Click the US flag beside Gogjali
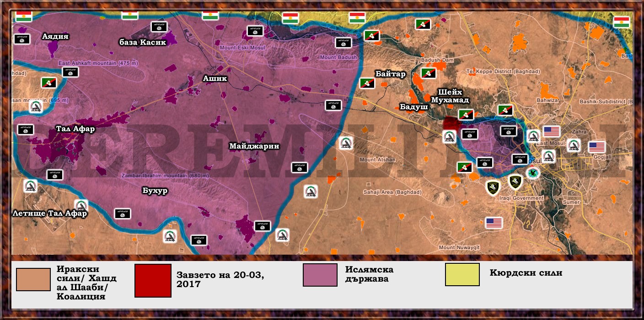Image resolution: width=644 pixels, height=320 pixels. [x=597, y=147]
